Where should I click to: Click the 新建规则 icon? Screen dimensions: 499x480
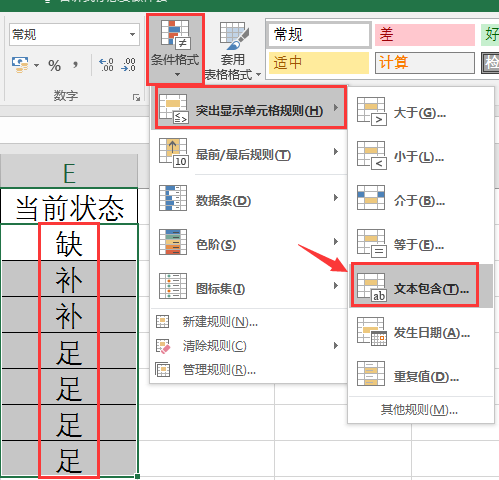click(163, 322)
